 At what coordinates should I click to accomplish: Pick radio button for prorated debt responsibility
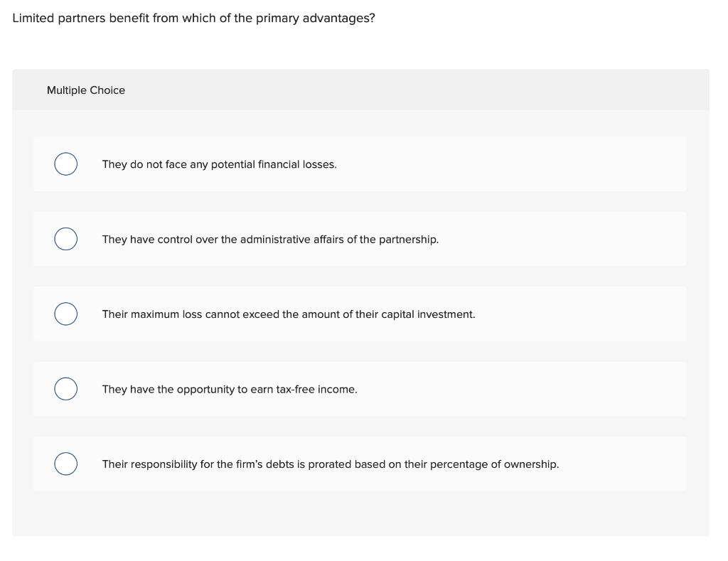(x=66, y=464)
